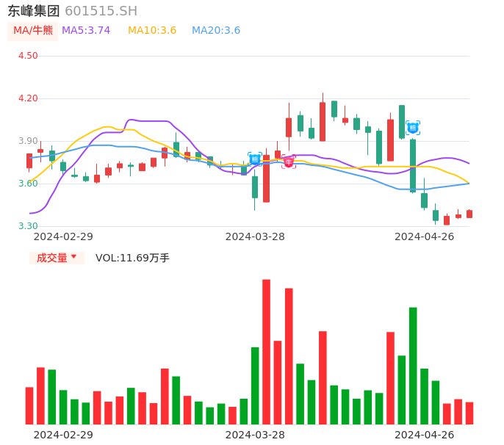Click the stock code 601515.SH
The image size is (504, 445).
[x=101, y=11]
